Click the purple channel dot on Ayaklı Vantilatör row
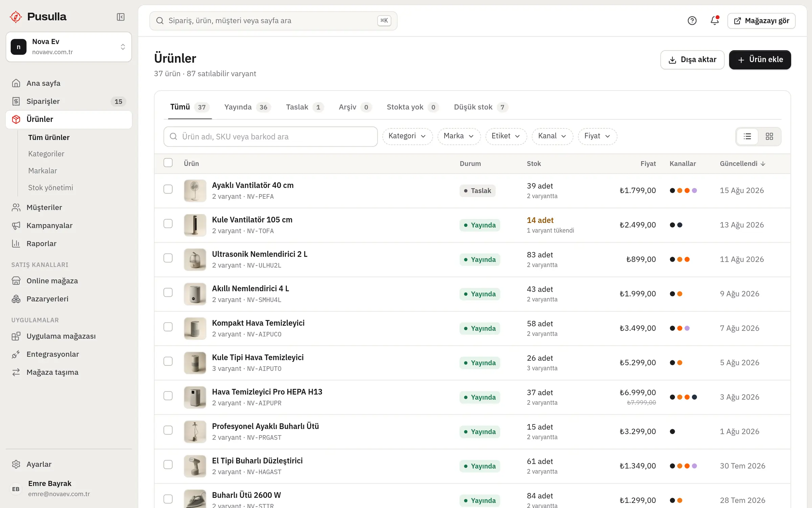The image size is (812, 508). coord(695,191)
